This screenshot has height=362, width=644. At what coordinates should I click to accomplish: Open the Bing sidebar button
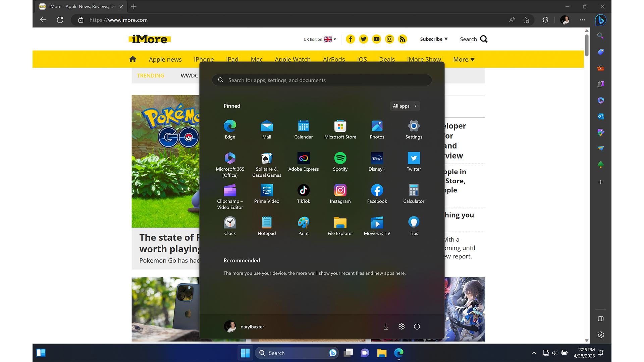pos(600,20)
